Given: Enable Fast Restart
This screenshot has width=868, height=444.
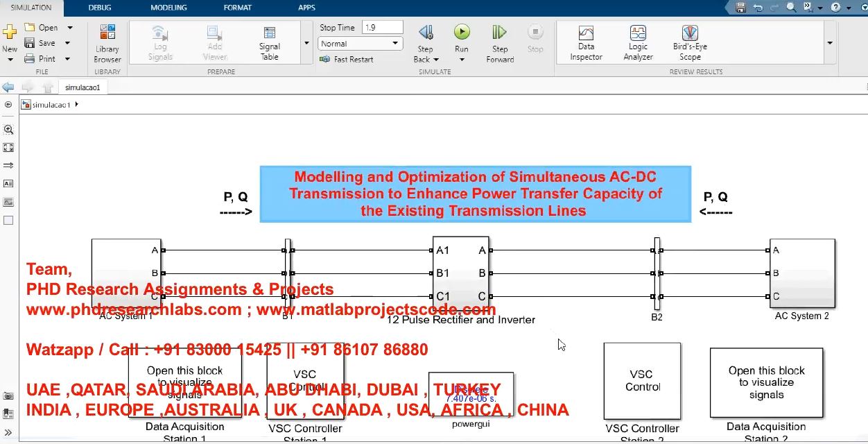Looking at the screenshot, I should pos(347,60).
